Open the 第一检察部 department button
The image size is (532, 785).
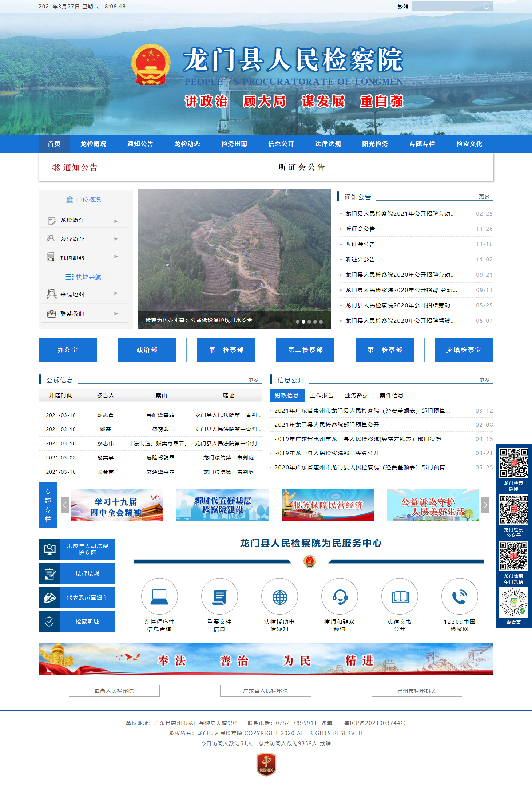click(226, 350)
